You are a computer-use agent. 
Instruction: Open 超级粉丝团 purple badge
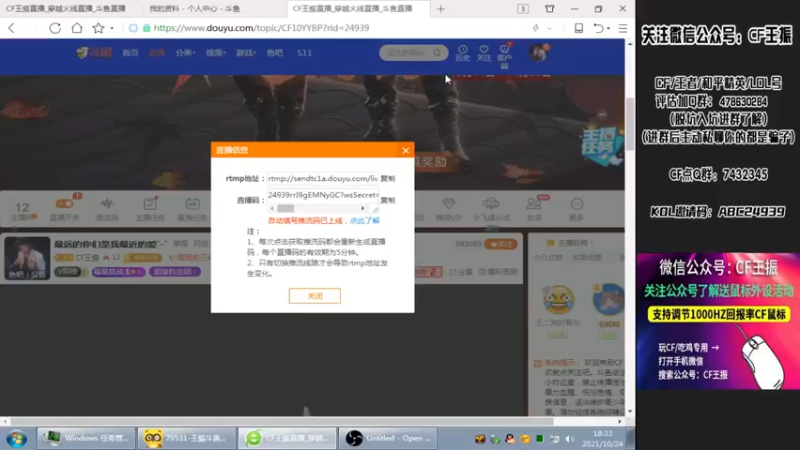click(x=174, y=271)
